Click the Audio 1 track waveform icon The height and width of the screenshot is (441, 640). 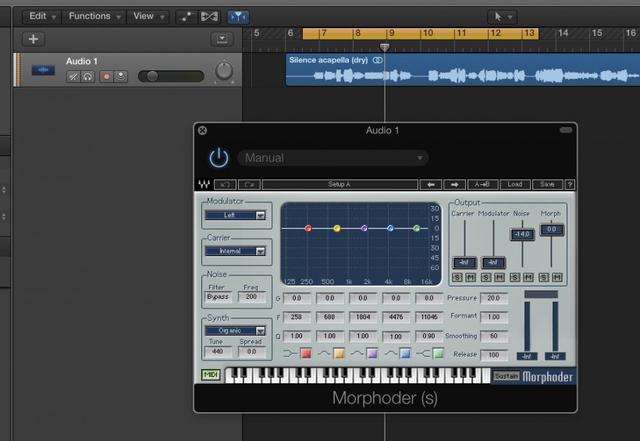[x=43, y=70]
